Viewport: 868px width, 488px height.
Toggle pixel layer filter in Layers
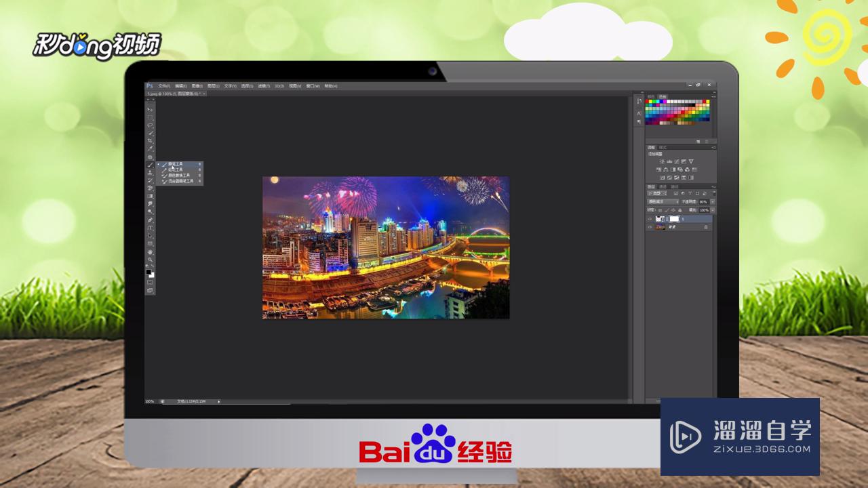click(676, 193)
